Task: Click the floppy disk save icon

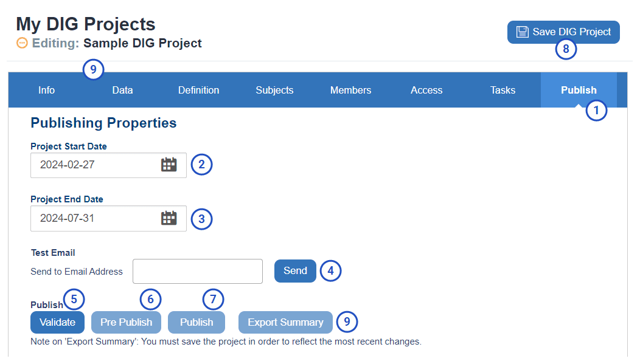Action: (523, 32)
